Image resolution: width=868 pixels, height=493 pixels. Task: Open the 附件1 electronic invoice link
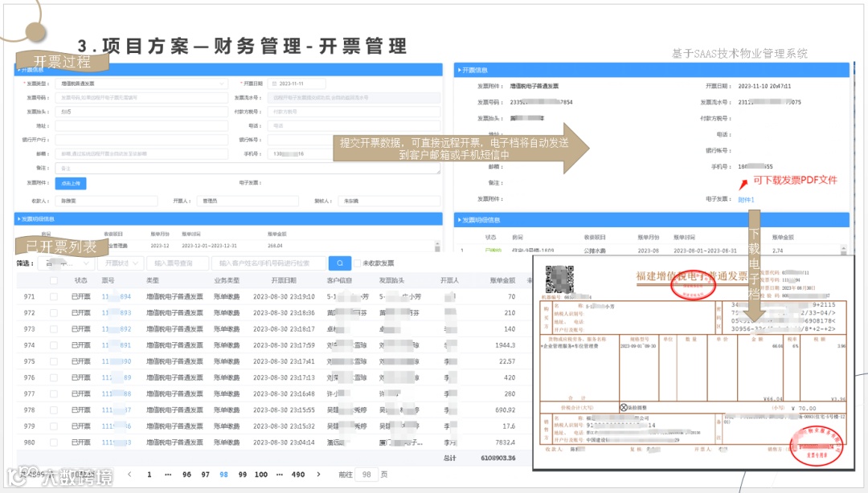click(x=746, y=200)
